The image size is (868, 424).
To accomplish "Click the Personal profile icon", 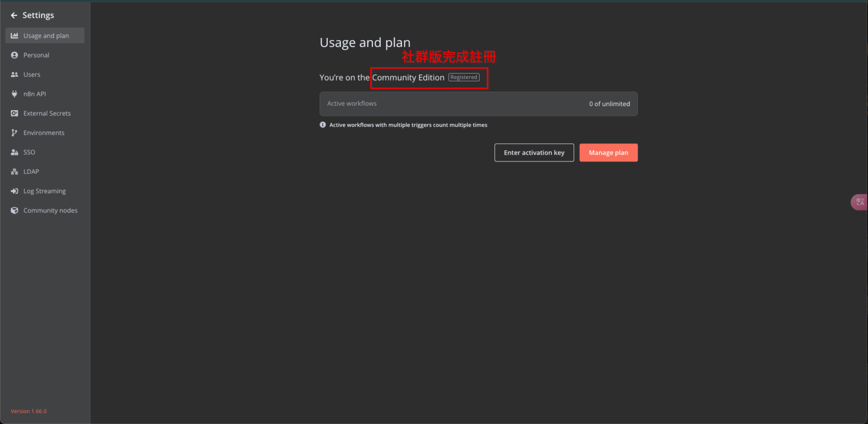I will 15,55.
